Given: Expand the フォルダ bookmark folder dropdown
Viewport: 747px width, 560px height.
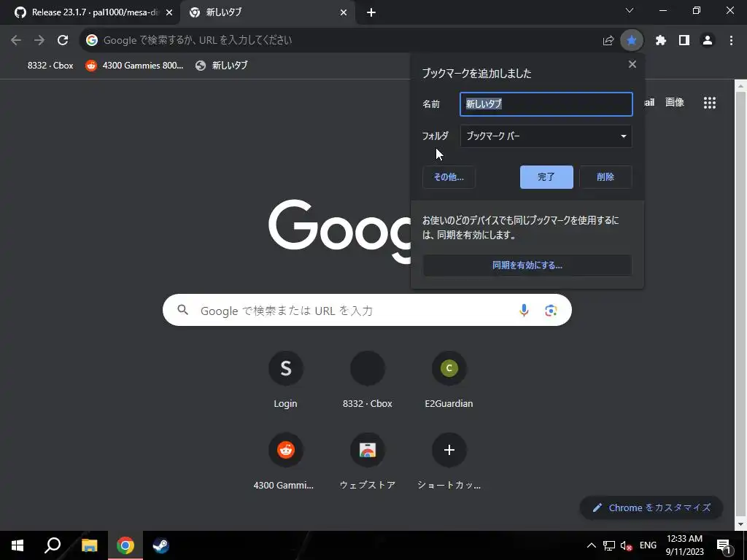Looking at the screenshot, I should point(546,136).
